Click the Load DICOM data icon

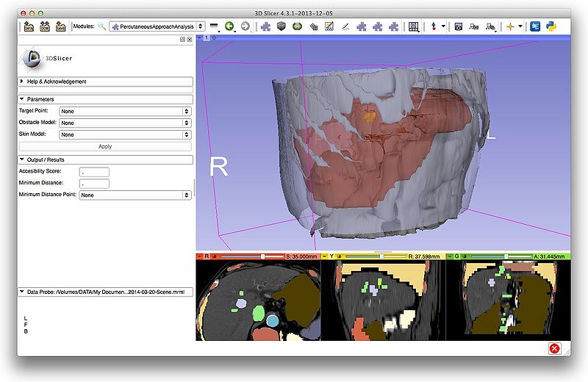44,26
